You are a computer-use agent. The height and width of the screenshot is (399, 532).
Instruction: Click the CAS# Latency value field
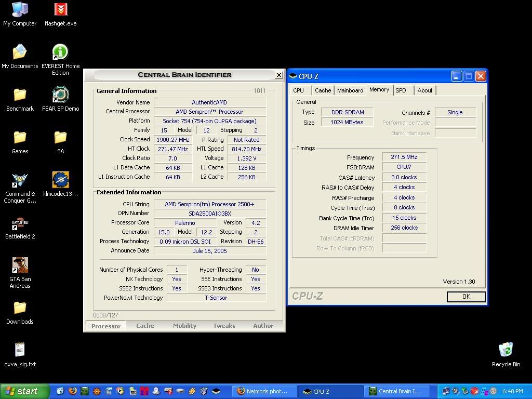pos(404,177)
